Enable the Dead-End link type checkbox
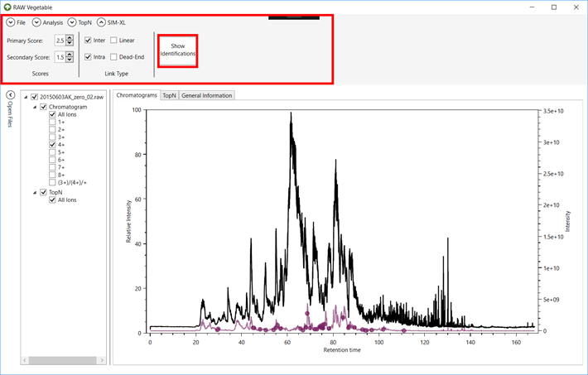 tap(113, 57)
